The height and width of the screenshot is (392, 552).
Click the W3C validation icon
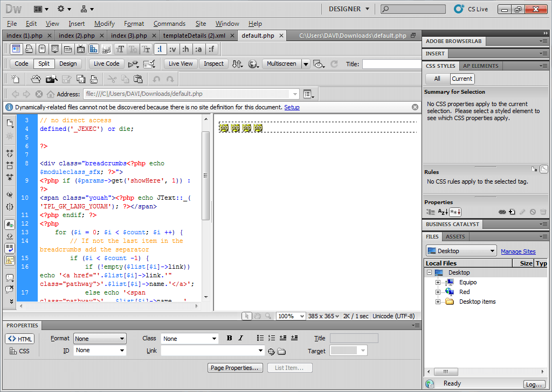149,64
